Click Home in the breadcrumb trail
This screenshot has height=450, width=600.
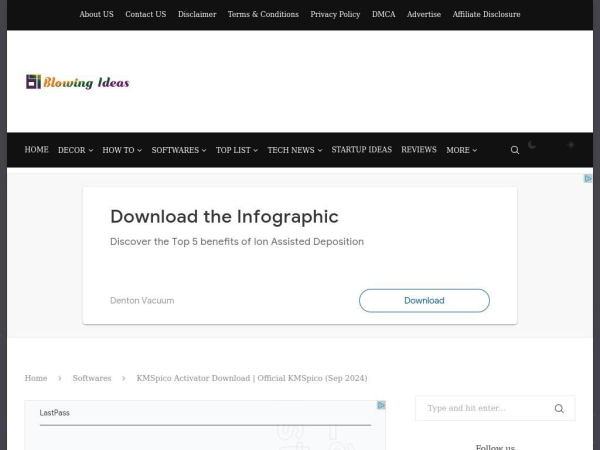tap(36, 378)
